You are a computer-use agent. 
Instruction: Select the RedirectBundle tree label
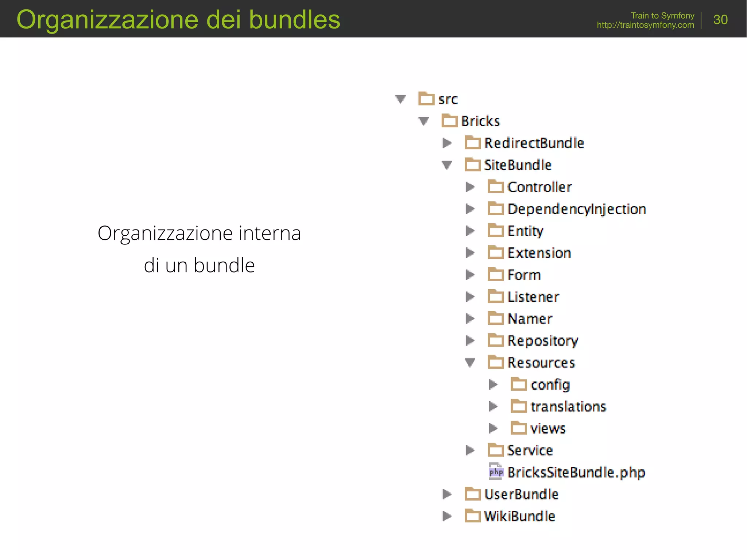(534, 143)
